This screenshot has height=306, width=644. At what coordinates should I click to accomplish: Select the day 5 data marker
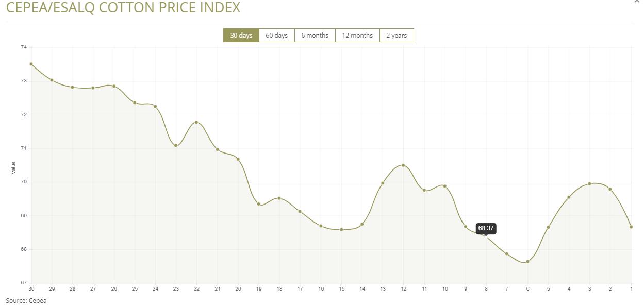click(548, 227)
